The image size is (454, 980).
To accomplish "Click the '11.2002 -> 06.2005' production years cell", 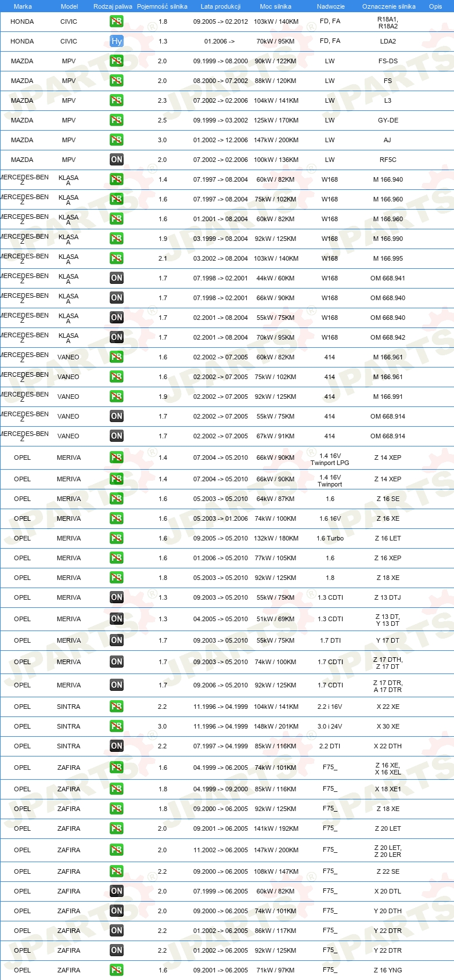I will pyautogui.click(x=221, y=850).
